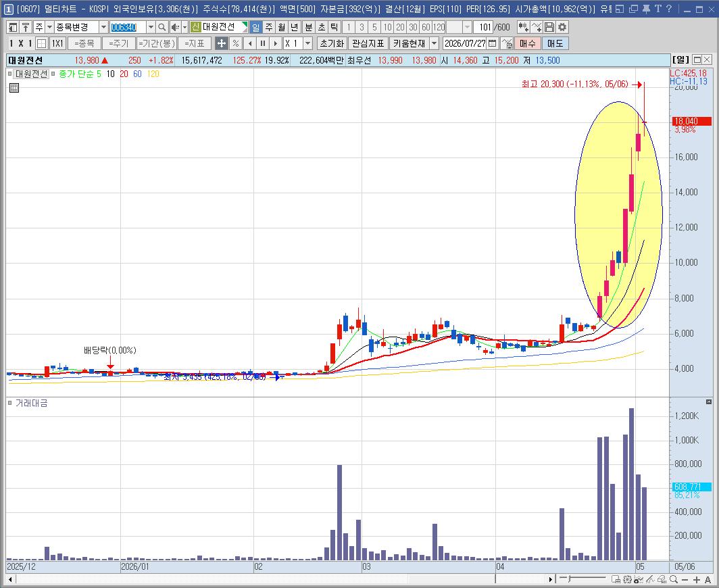Click the question mark help icon

click(x=668, y=9)
